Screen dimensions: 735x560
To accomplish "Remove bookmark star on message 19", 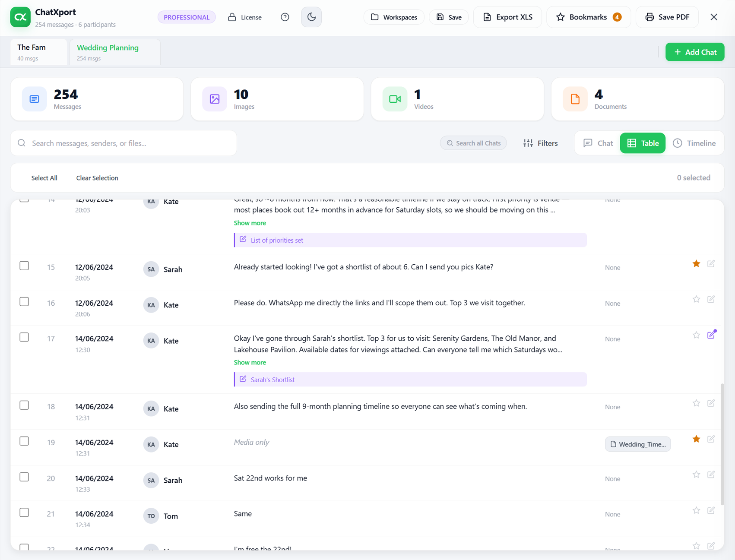I will coord(696,439).
